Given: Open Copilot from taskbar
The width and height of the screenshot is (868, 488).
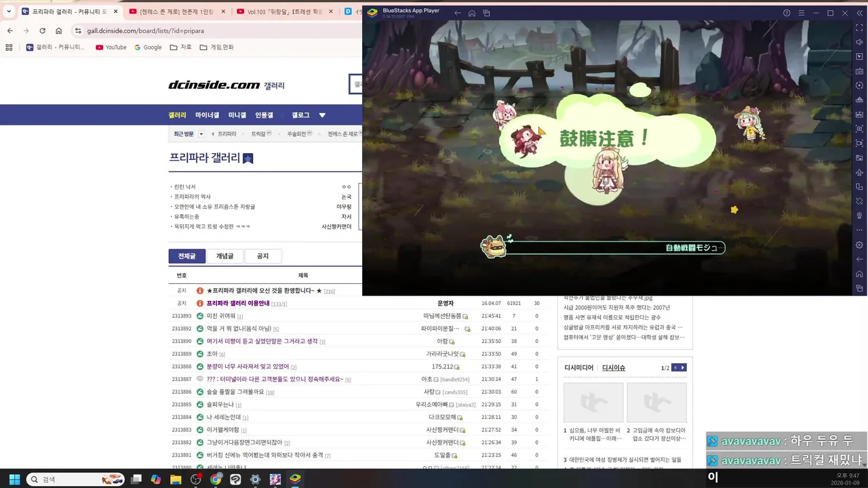Looking at the screenshot, I should [x=156, y=479].
